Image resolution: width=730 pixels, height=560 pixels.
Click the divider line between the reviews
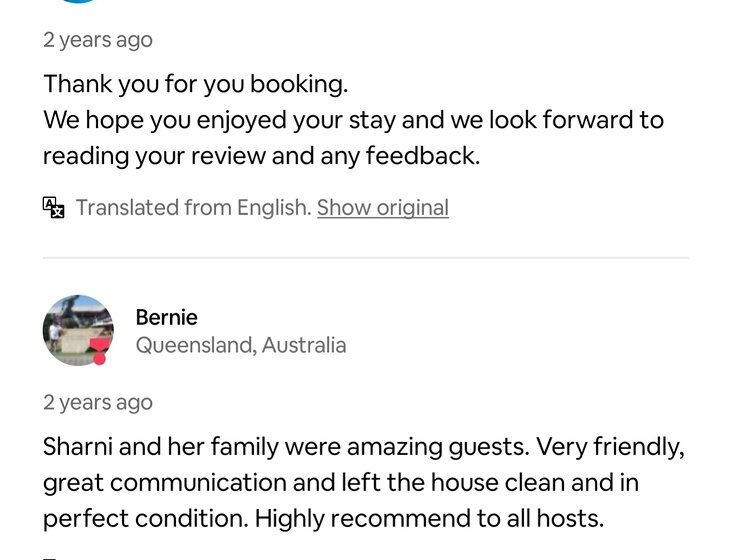pyautogui.click(x=365, y=258)
